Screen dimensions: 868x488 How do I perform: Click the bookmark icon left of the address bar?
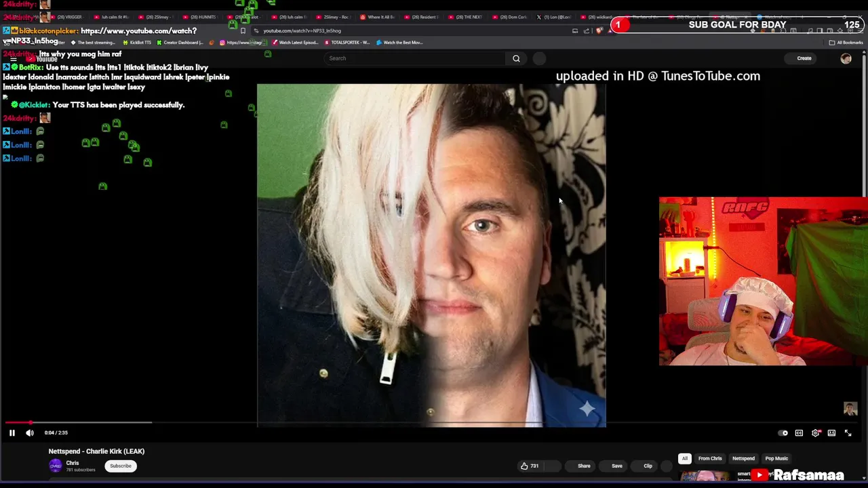pyautogui.click(x=243, y=30)
